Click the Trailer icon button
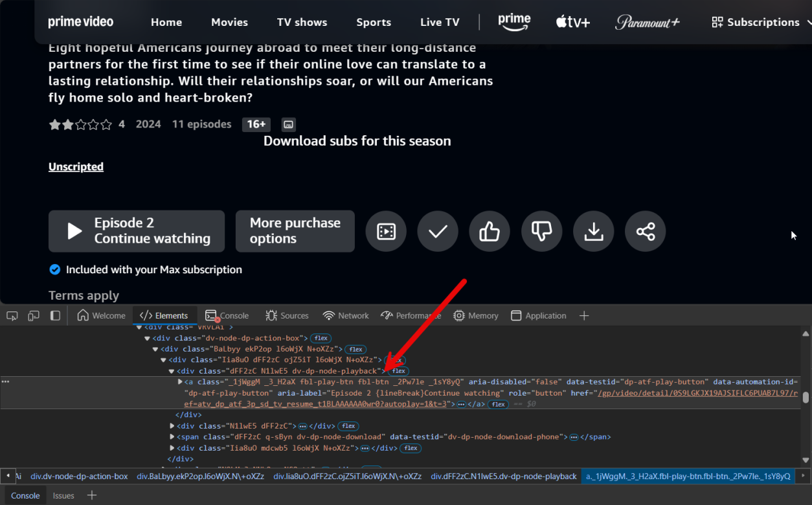Viewport: 812px width, 505px height. click(x=386, y=231)
